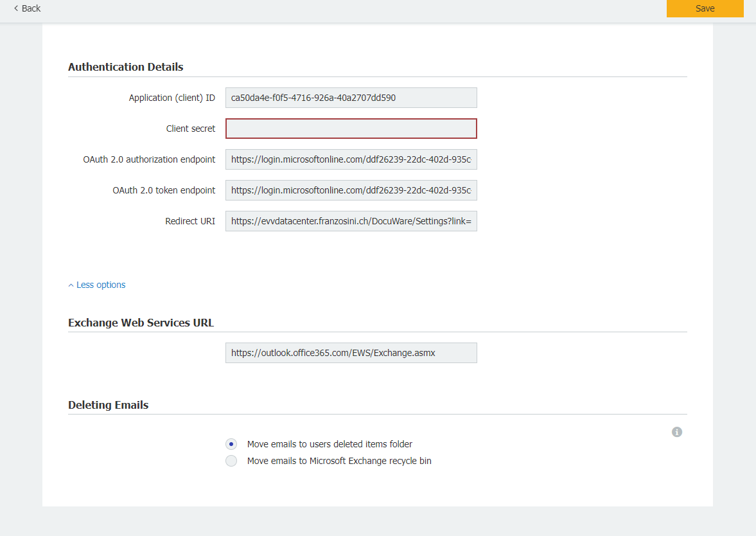Click the OAuth 2.0 authorization endpoint label

point(149,159)
